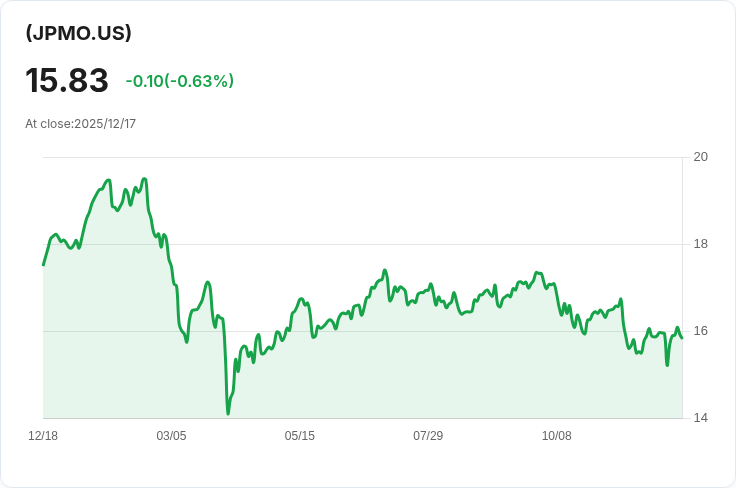Viewport: 736px width, 488px height.
Task: Select the 12/18 date axis label
Action: coord(43,436)
